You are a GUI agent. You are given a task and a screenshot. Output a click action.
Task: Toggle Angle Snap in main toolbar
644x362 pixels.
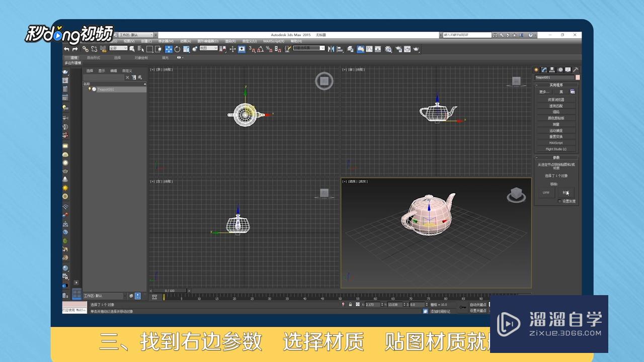261,49
